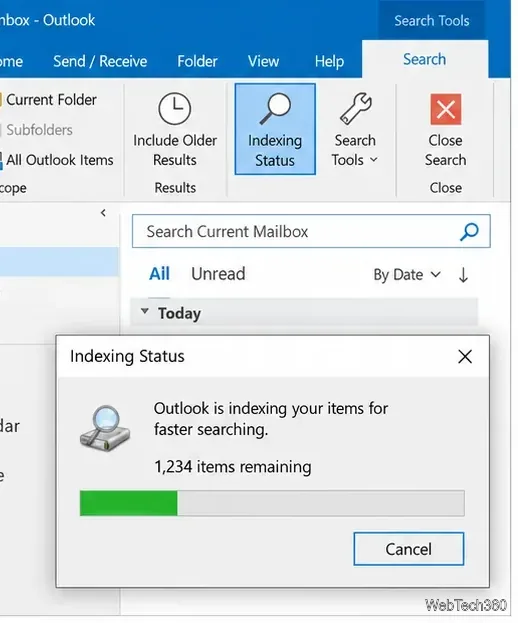This screenshot has width=518, height=623.
Task: Click the magnifier in search box
Action: point(469,232)
